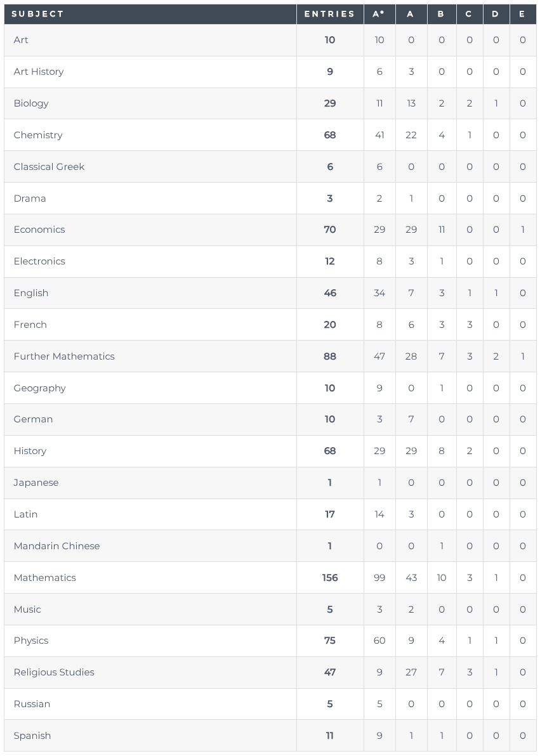Viewport: 540px width, 756px height.
Task: Click the Mathematics A* count of 99
Action: 379,578
